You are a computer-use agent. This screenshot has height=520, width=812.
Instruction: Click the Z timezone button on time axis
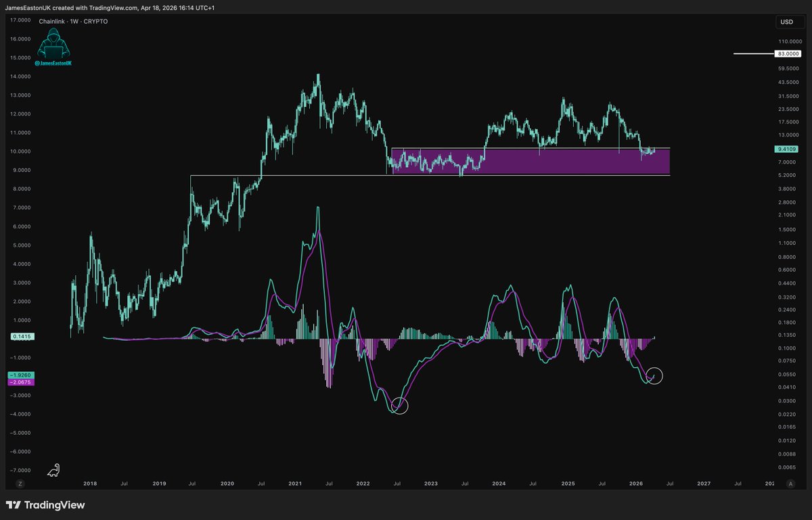tap(20, 483)
